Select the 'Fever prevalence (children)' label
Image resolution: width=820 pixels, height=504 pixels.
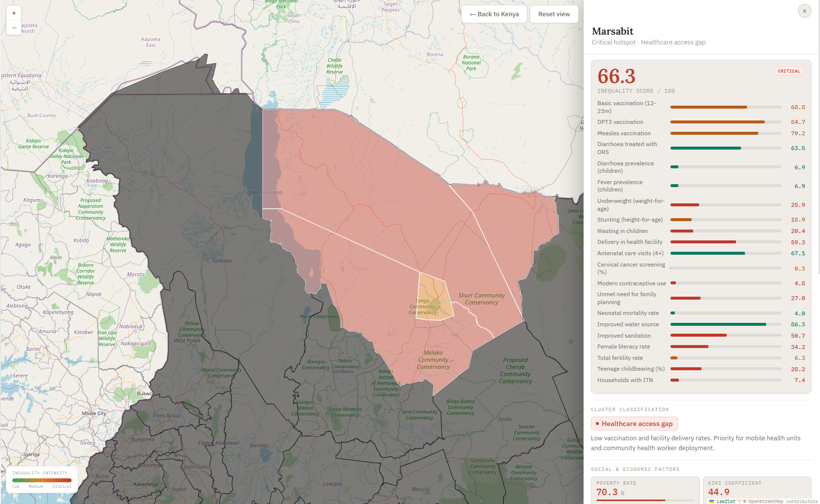620,186
